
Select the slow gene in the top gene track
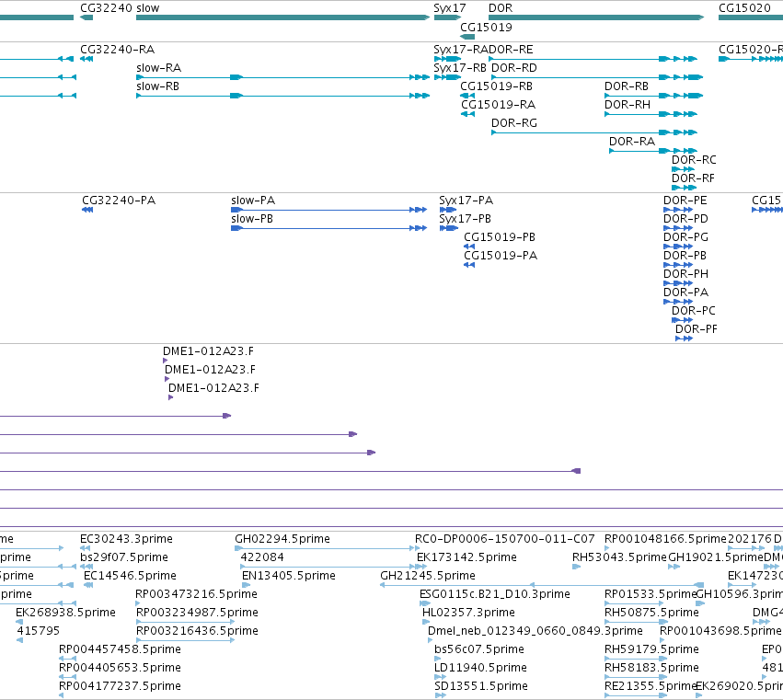pos(282,17)
